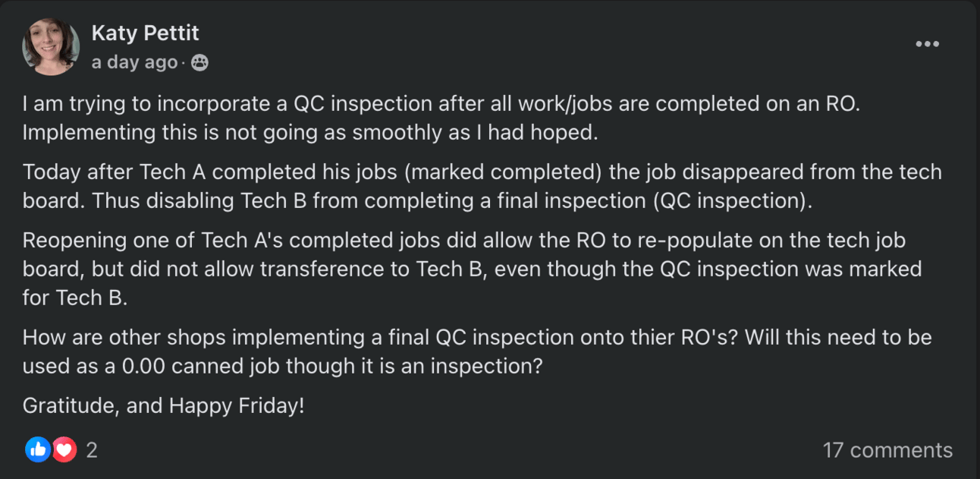980x479 pixels.
Task: Click the red heart reaction icon
Action: (64, 450)
